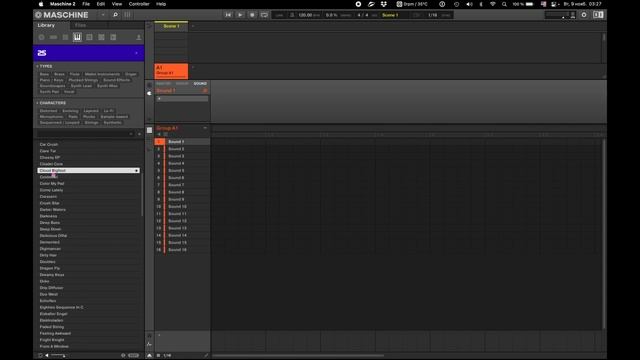
Task: Toggle favorites star beside search field
Action: (x=140, y=134)
